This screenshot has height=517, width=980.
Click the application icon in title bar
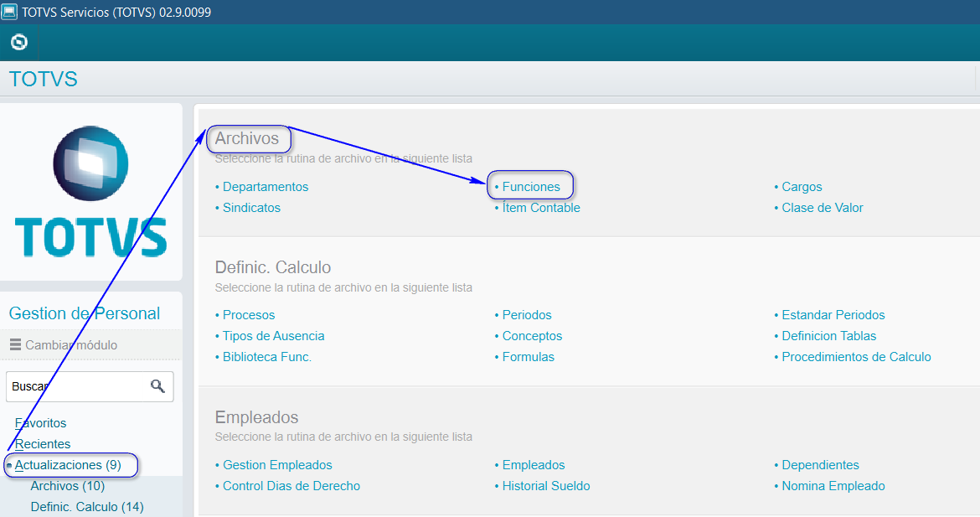click(9, 12)
